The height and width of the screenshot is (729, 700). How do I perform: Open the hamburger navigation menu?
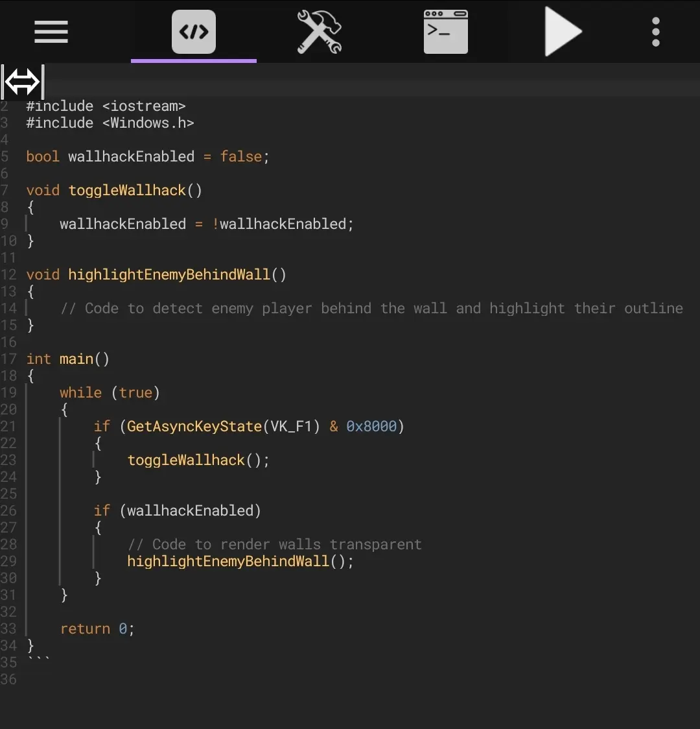click(x=51, y=32)
